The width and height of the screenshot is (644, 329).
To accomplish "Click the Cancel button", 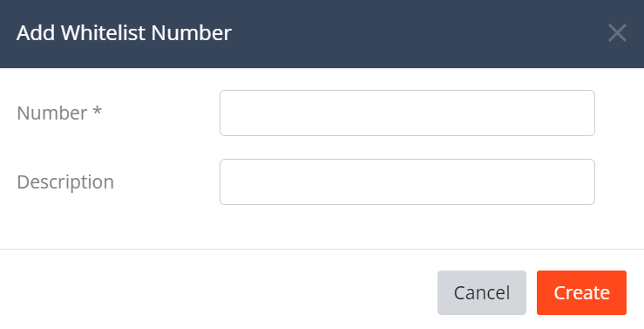I will point(482,293).
